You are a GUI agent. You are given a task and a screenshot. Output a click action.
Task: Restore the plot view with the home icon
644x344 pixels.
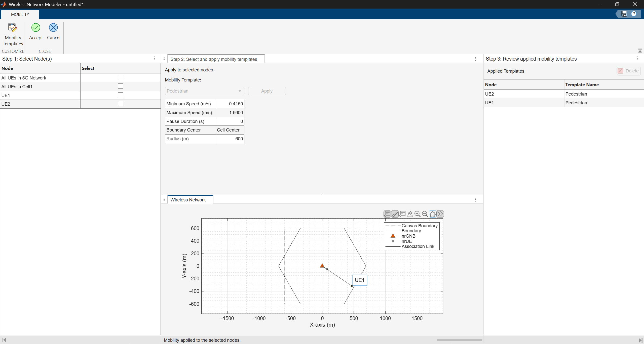pyautogui.click(x=433, y=214)
